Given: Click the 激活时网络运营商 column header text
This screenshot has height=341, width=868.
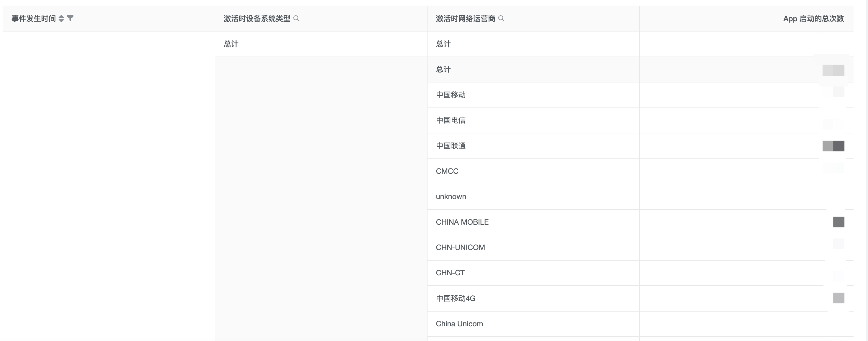Looking at the screenshot, I should (465, 19).
